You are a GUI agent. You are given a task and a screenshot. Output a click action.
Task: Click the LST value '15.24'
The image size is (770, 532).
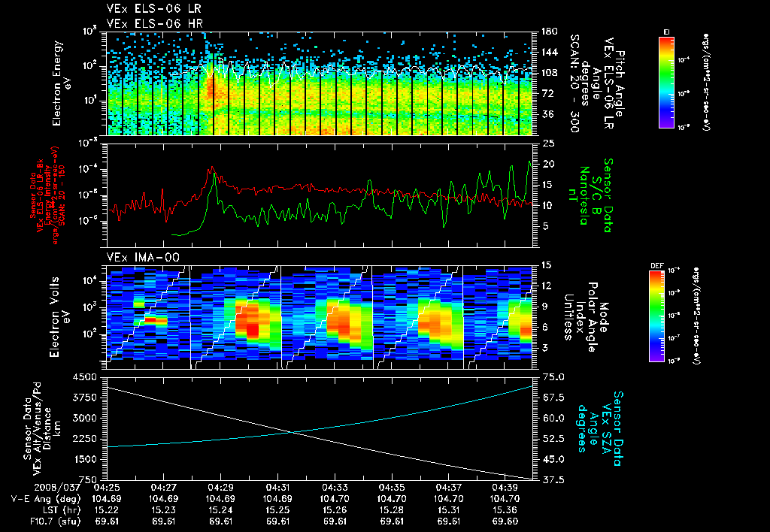tap(220, 510)
